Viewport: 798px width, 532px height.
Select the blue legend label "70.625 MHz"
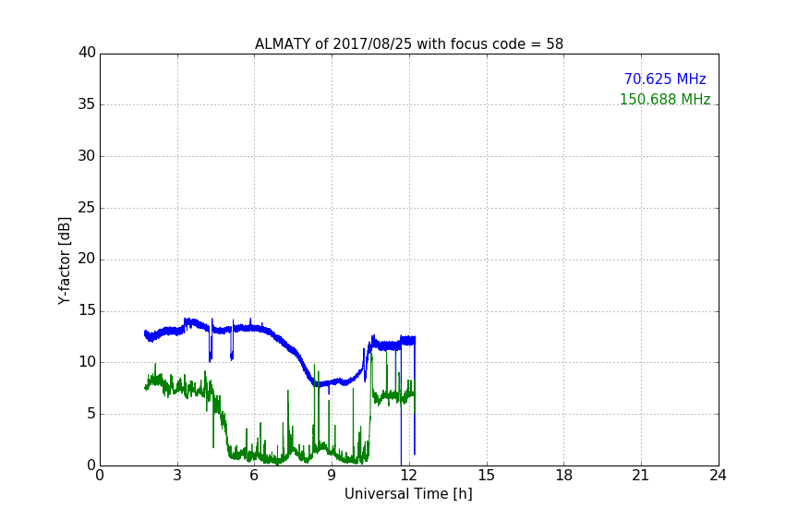tap(665, 79)
